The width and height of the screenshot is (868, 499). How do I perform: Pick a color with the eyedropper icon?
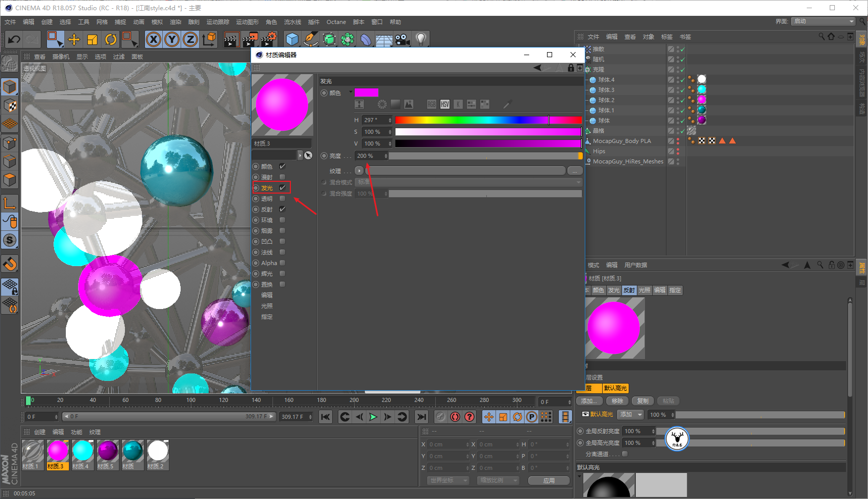pyautogui.click(x=507, y=104)
